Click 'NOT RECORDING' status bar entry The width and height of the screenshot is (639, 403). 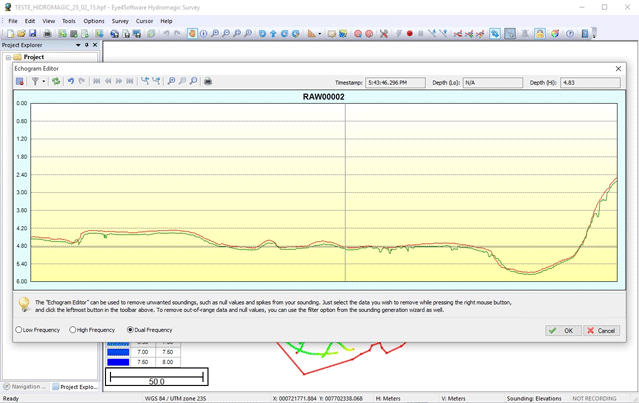tap(594, 399)
